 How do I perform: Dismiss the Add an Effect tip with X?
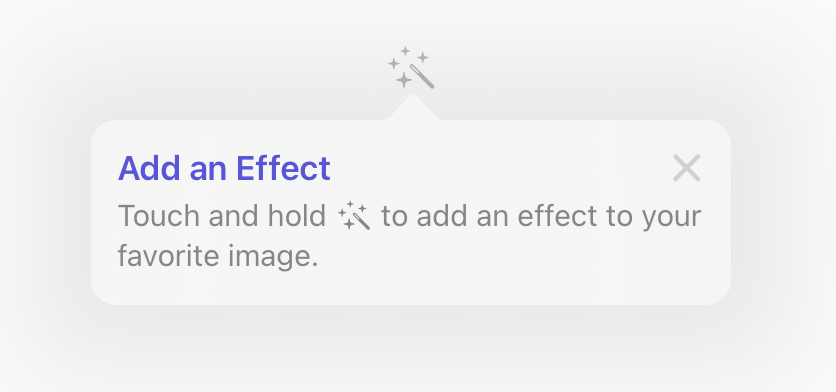686,168
